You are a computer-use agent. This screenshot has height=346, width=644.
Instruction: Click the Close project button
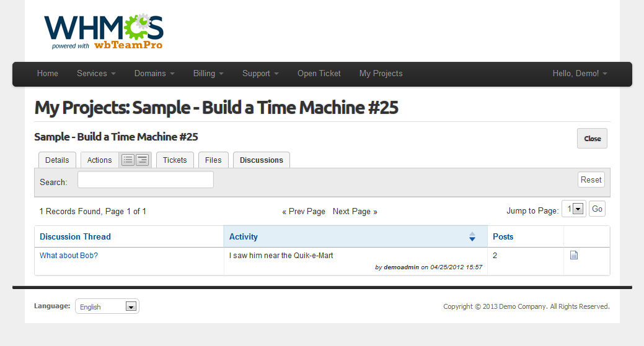(x=592, y=139)
